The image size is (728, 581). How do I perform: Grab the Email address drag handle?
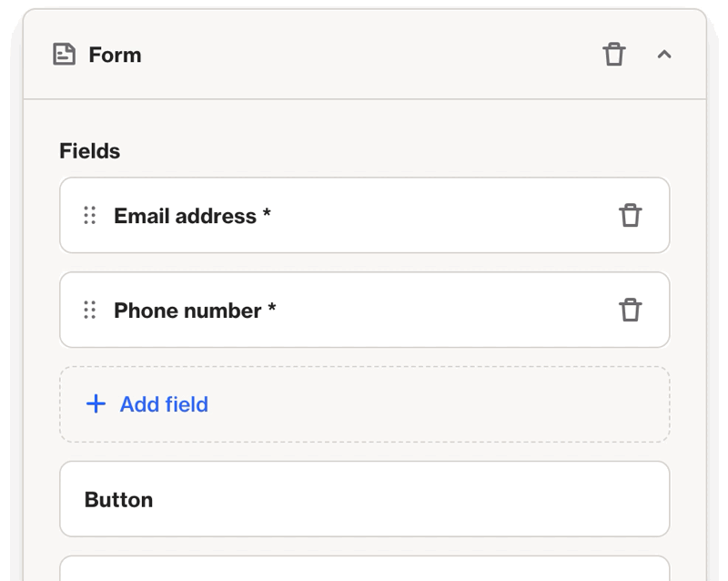[90, 216]
